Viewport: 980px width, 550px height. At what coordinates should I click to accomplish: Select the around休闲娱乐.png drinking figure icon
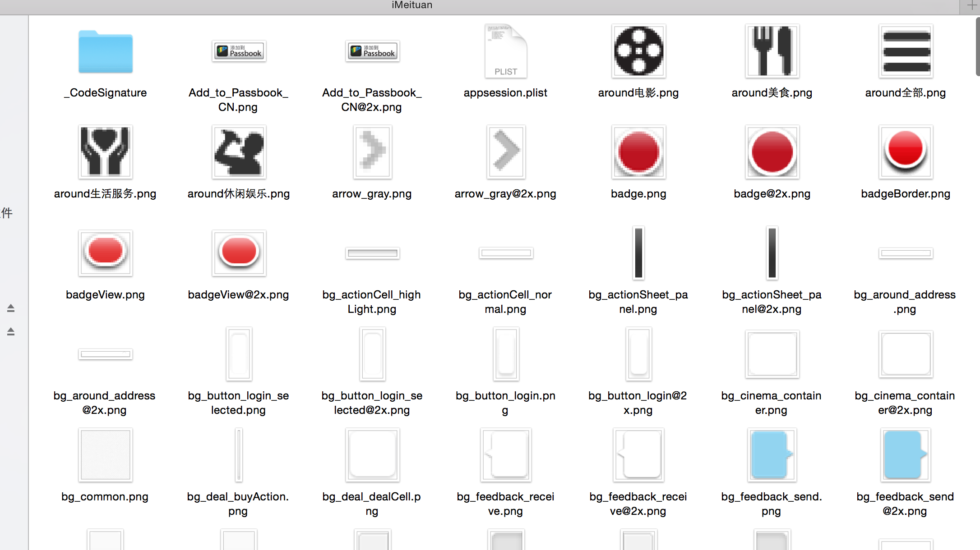(239, 152)
